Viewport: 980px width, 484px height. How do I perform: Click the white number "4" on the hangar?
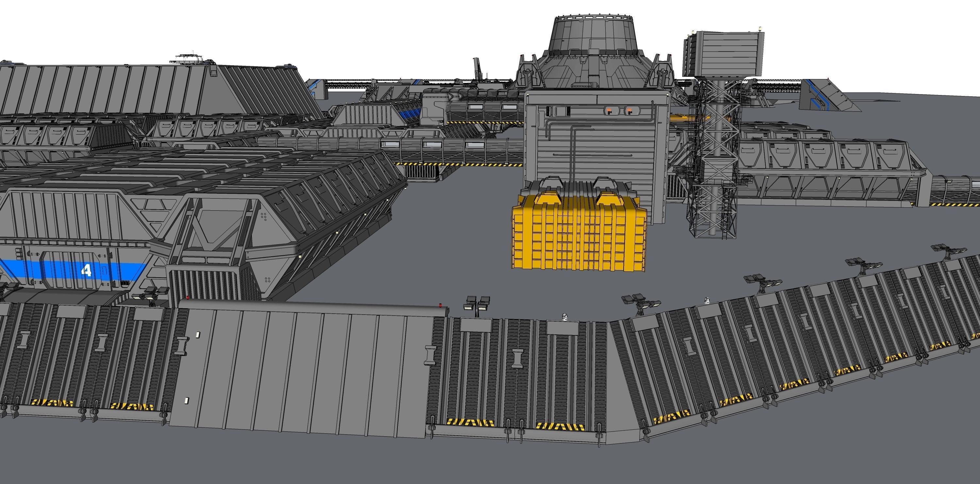tap(87, 270)
